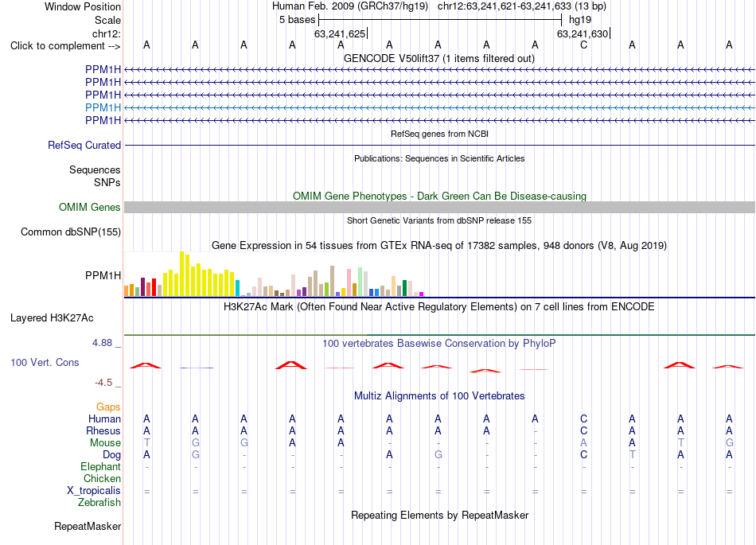The width and height of the screenshot is (756, 545).
Task: Select the 'Human' species label
Action: [104, 418]
